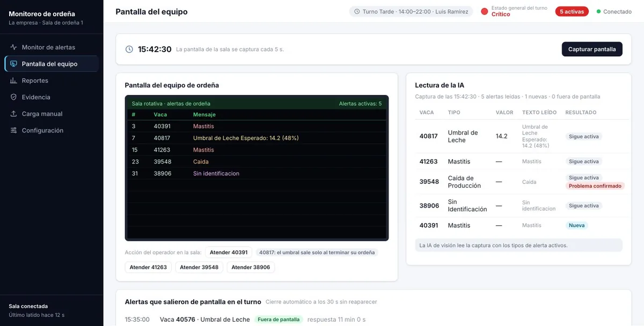Go to the Evidencia section

[x=52, y=97]
